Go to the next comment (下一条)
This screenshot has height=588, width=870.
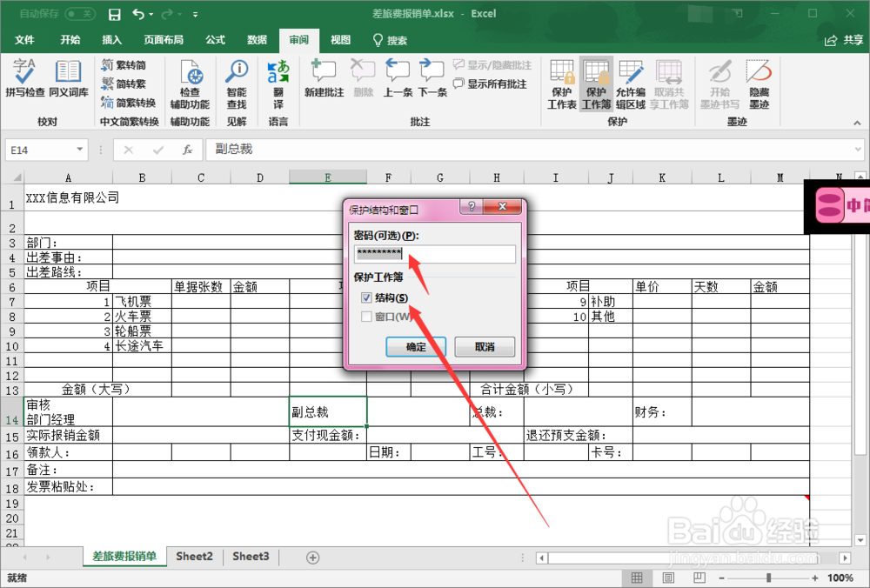432,78
